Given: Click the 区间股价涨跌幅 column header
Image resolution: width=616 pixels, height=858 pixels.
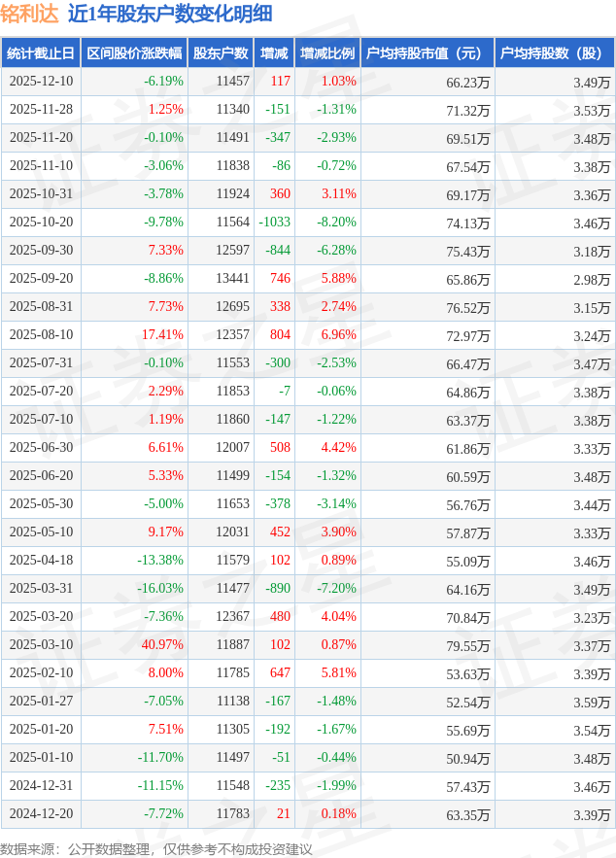Looking at the screenshot, I should (x=133, y=53).
